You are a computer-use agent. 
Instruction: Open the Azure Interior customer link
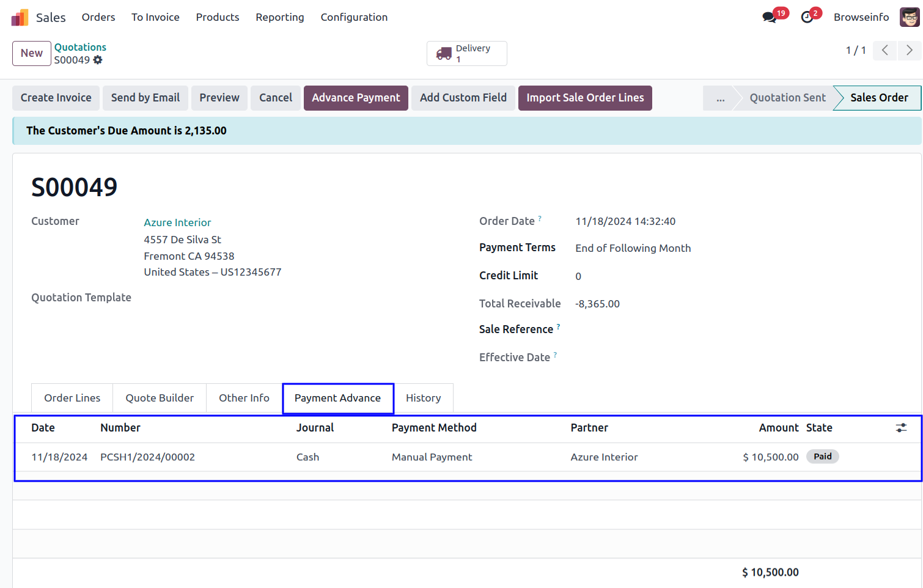pyautogui.click(x=177, y=222)
